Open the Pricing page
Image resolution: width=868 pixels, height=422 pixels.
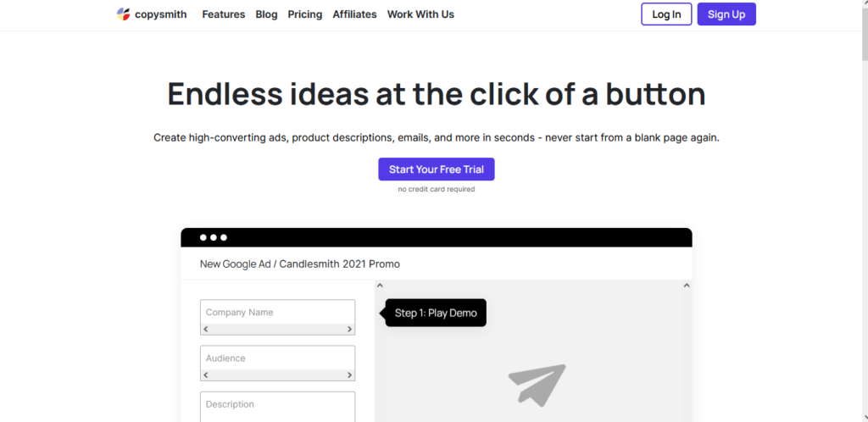pos(305,14)
